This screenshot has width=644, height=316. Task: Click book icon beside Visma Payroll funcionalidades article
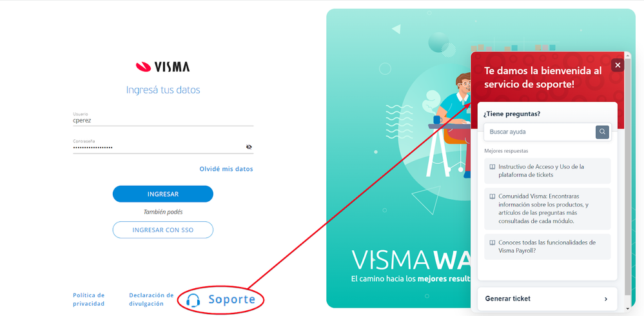point(492,242)
